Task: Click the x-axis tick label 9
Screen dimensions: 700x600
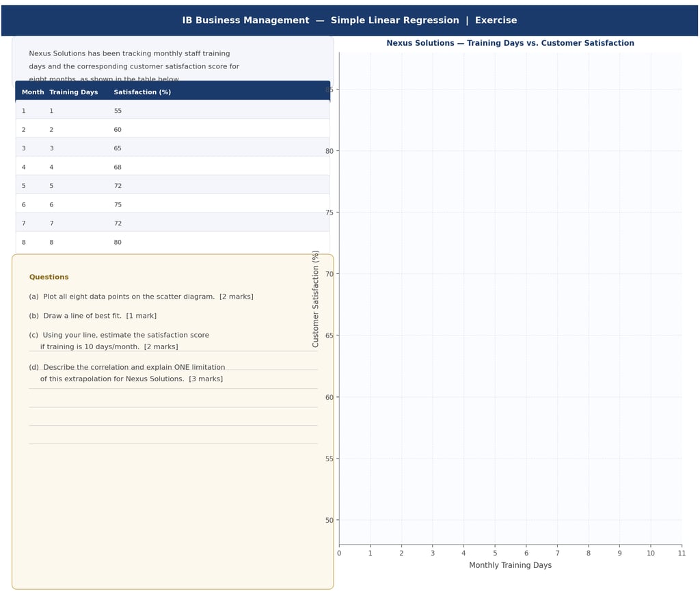Action: pyautogui.click(x=619, y=553)
